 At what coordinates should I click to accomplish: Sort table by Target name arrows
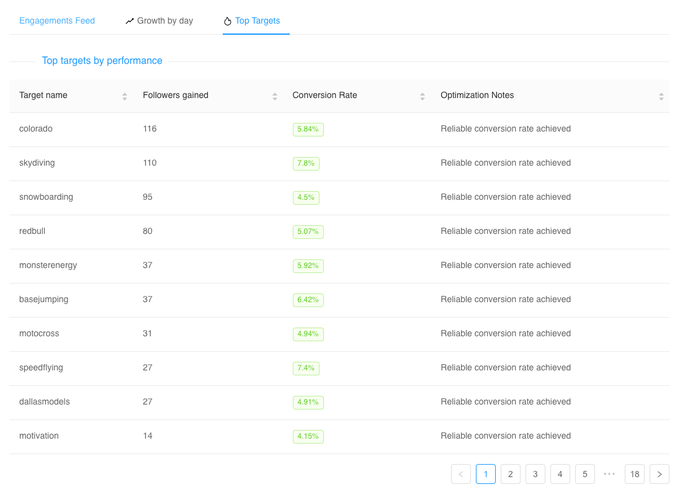(x=124, y=96)
